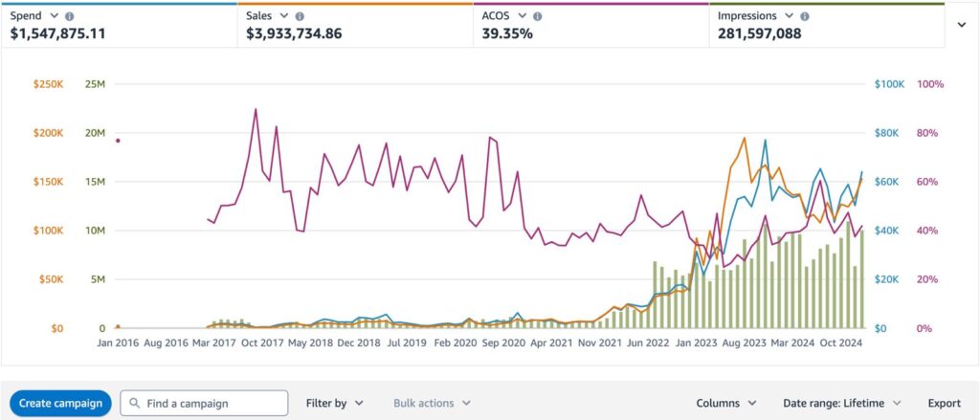This screenshot has width=980, height=420.
Task: Click the Sales metric info icon
Action: (x=300, y=17)
